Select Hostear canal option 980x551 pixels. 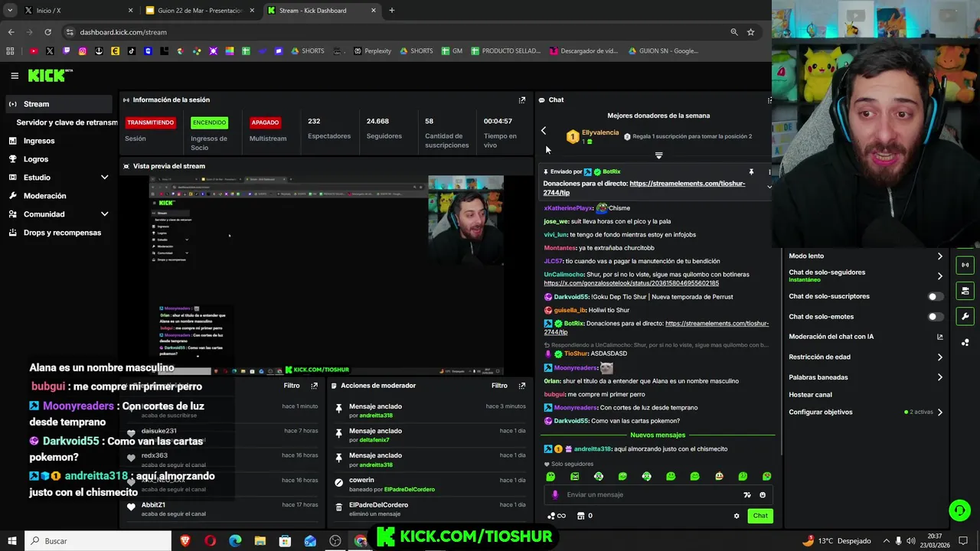pos(810,395)
